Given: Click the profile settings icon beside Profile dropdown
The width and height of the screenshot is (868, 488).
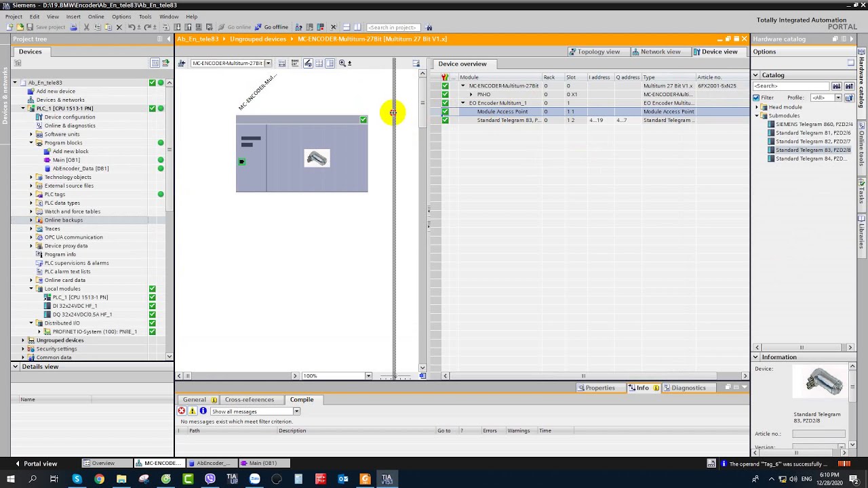Looking at the screenshot, I should click(x=848, y=98).
